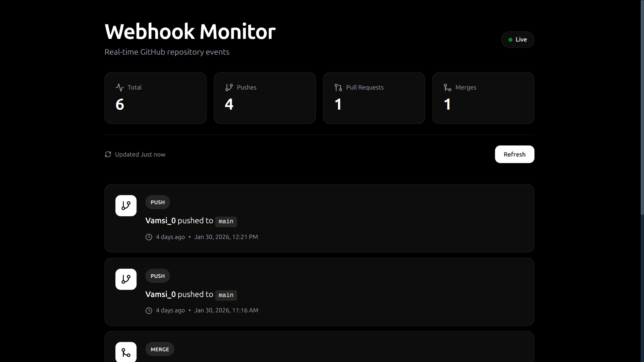Image resolution: width=644 pixels, height=362 pixels.
Task: Click the clock icon on the 12:21 PM event
Action: 149,237
